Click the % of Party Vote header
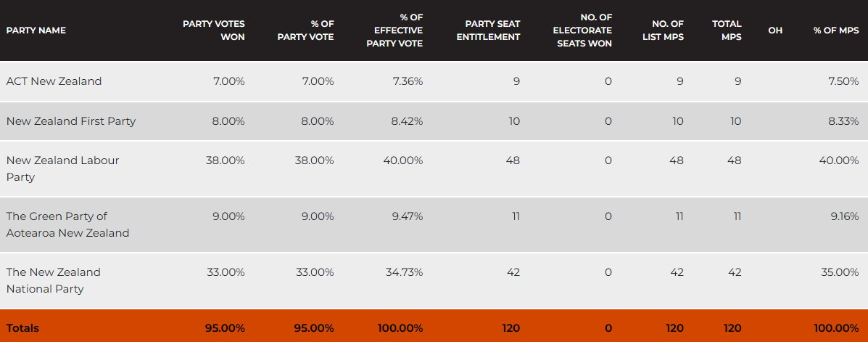The image size is (868, 342). [x=306, y=30]
